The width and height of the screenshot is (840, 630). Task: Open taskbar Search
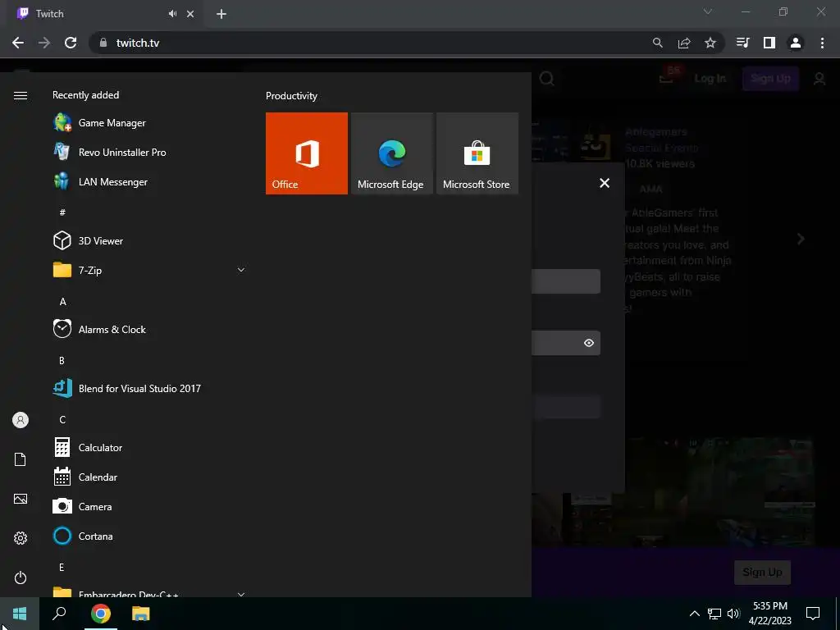coord(59,614)
